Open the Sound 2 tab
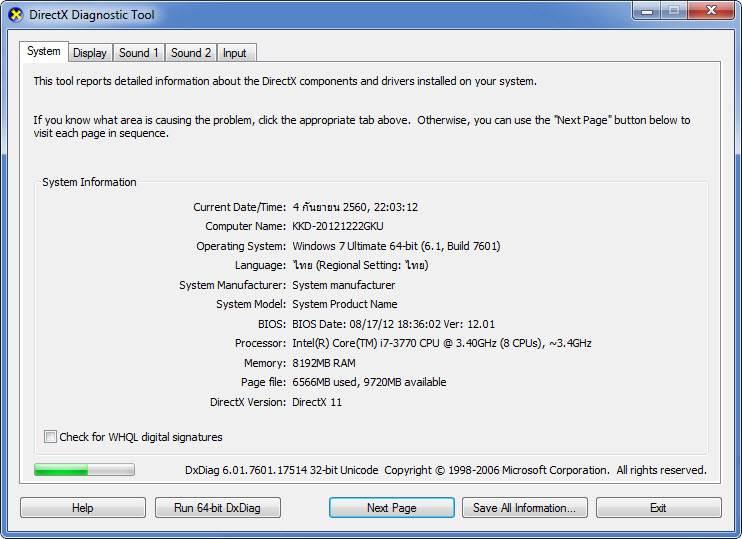 click(191, 53)
